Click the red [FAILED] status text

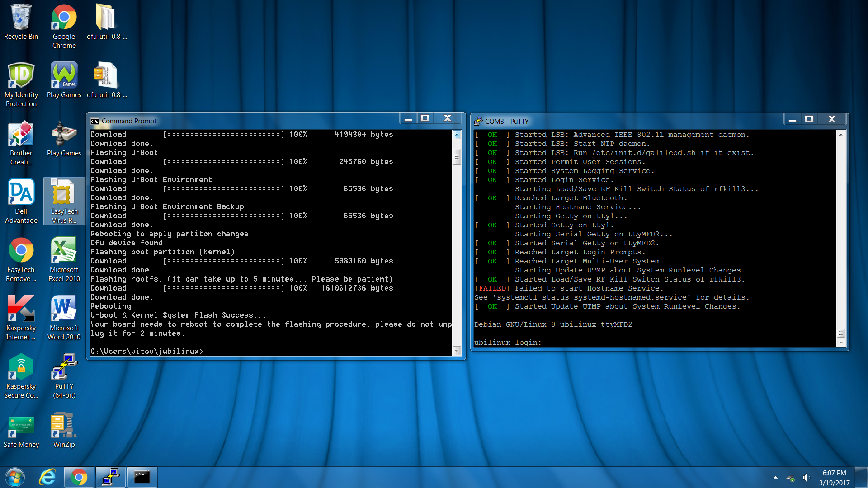click(x=492, y=288)
